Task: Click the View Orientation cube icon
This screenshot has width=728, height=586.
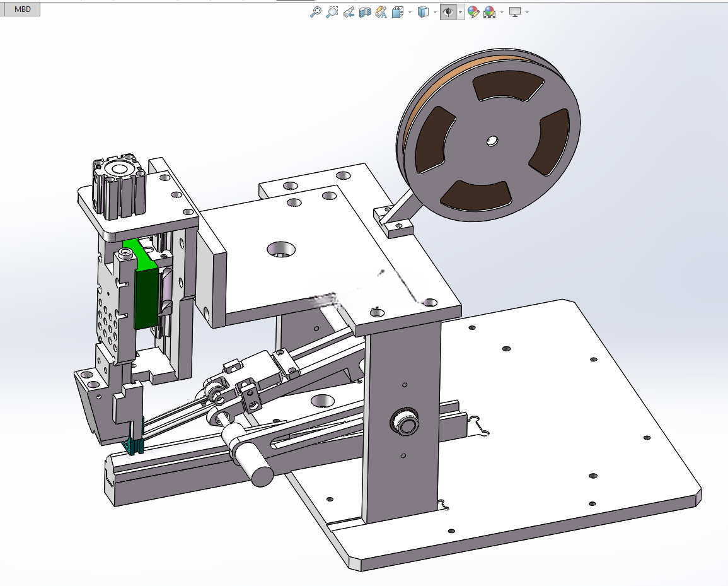Action: coord(398,12)
